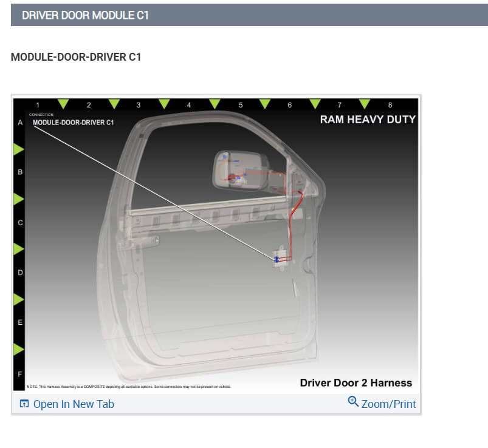Select the MODULE-DOOR-DRIVER C1 title text
The width and height of the screenshot is (488, 448).
76,57
